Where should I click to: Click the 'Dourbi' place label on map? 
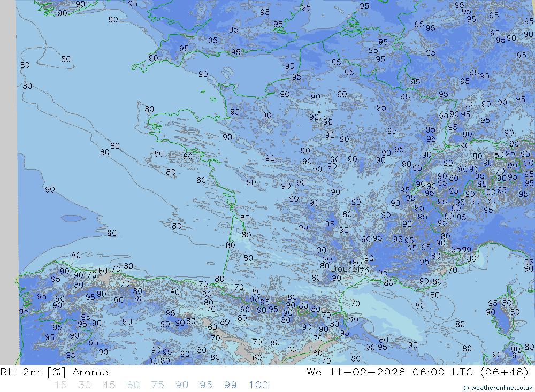tap(344, 269)
